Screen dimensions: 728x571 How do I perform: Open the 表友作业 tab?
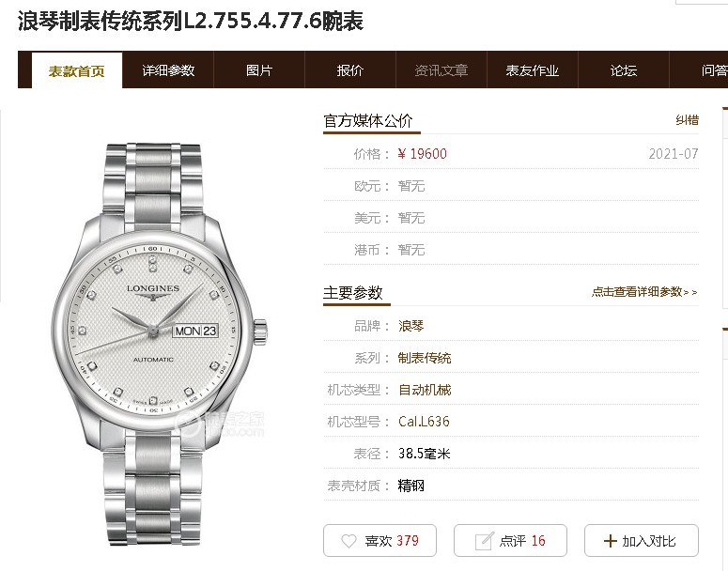[x=532, y=70]
